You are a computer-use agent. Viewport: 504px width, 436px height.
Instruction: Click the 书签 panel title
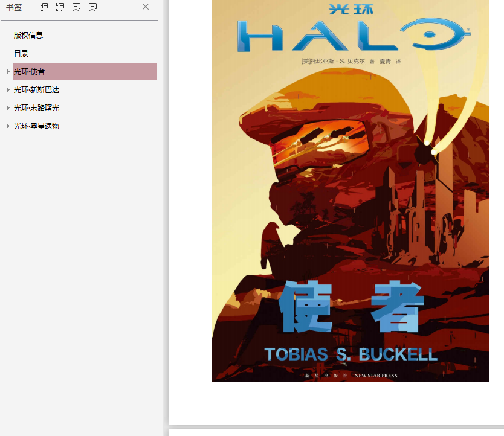click(x=14, y=7)
